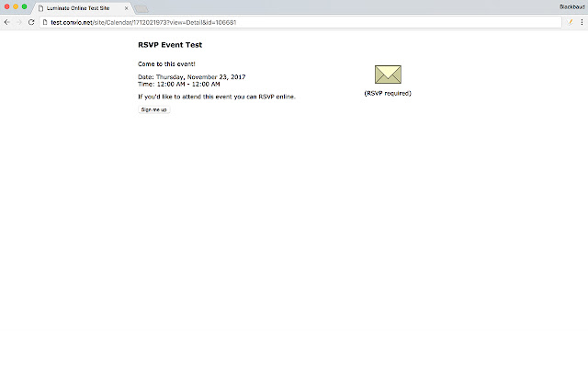The height and width of the screenshot is (368, 588).
Task: Click the RSVP Event Test heading
Action: click(170, 44)
